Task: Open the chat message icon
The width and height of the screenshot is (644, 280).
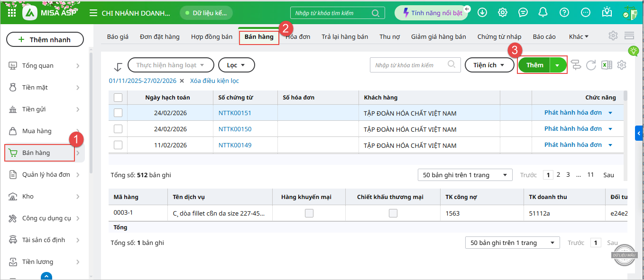Action: (x=523, y=13)
